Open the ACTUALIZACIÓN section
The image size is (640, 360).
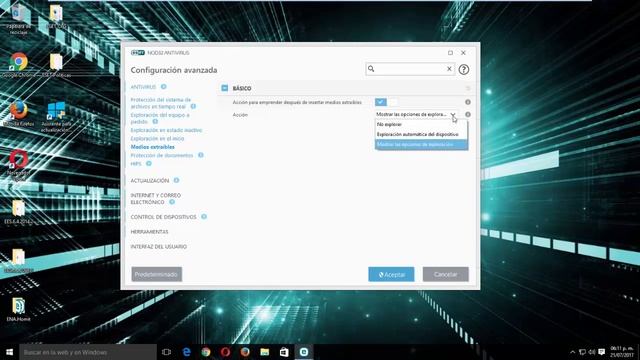(x=150, y=180)
